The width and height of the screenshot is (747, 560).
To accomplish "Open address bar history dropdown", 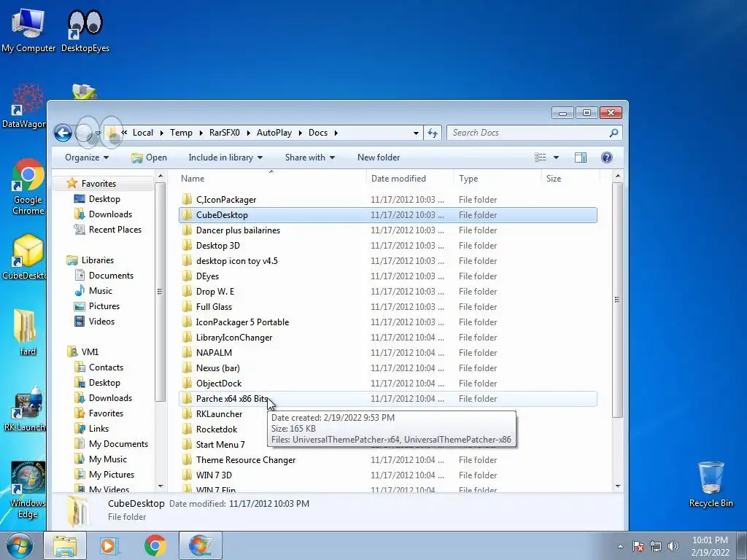I will 416,133.
